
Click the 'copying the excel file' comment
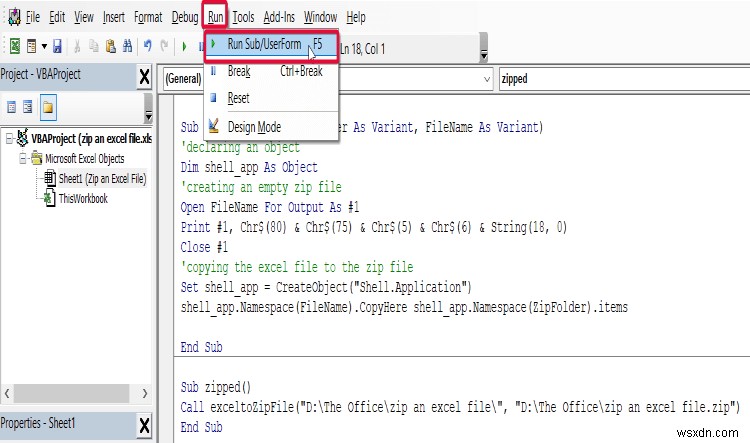coord(297,267)
